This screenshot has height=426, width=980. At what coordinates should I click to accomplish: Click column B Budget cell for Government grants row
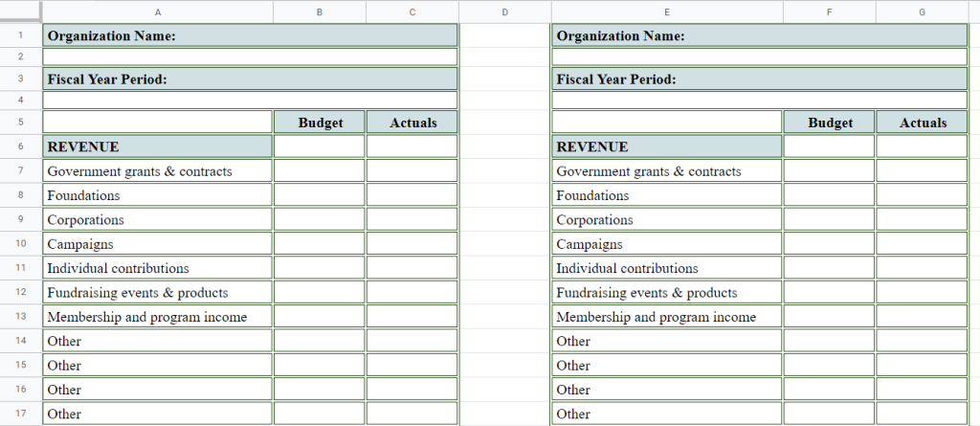click(320, 170)
